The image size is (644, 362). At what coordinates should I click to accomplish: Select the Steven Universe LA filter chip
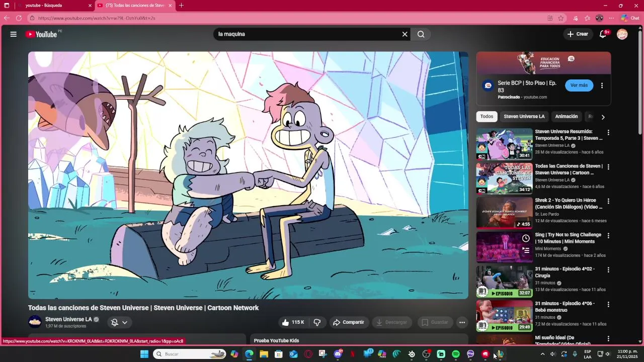click(x=524, y=117)
